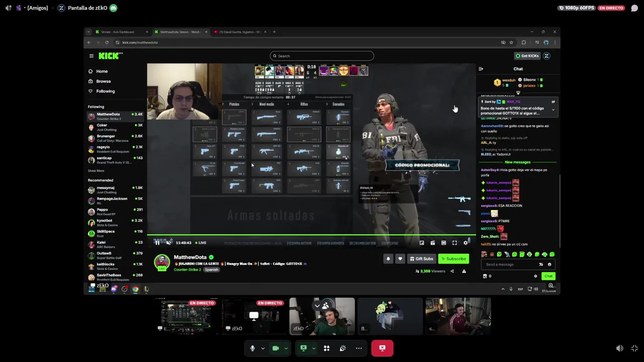
Task: Open Get KICKs button
Action: [527, 56]
